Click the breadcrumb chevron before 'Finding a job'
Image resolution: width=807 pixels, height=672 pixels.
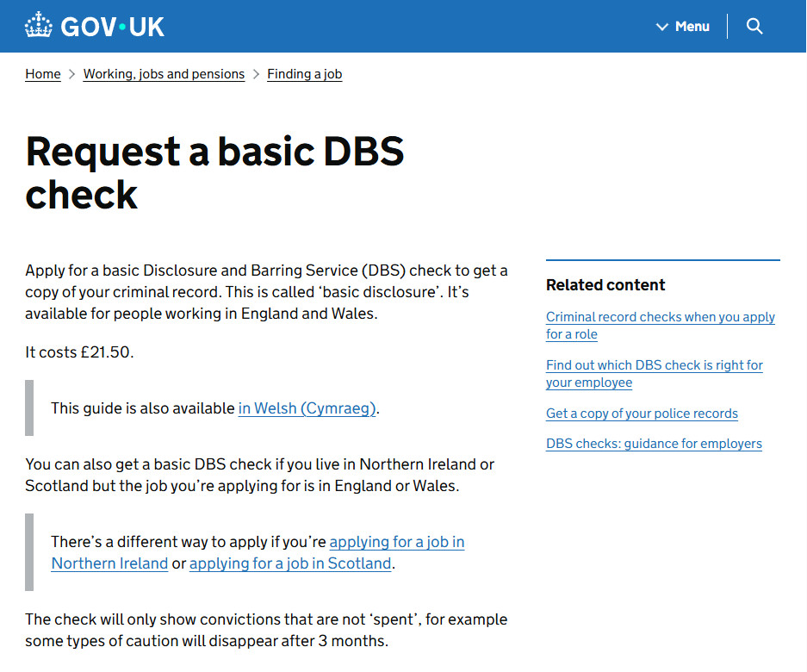[x=256, y=74]
